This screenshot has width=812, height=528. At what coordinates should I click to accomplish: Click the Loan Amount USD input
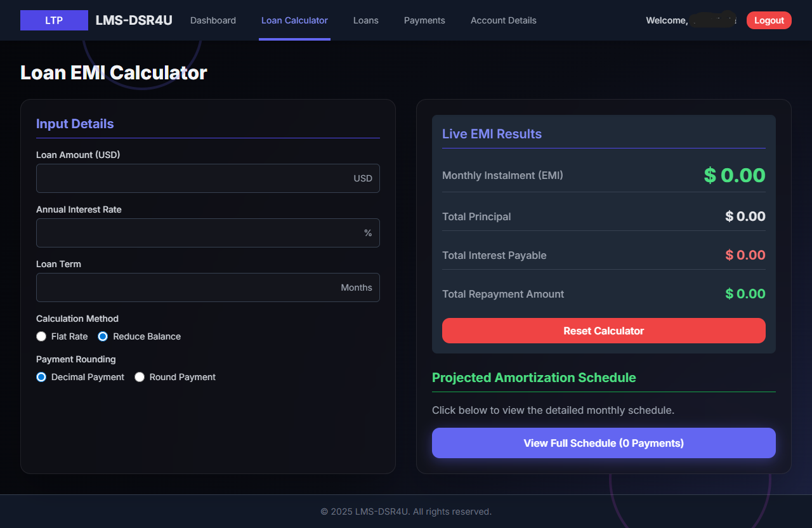208,178
